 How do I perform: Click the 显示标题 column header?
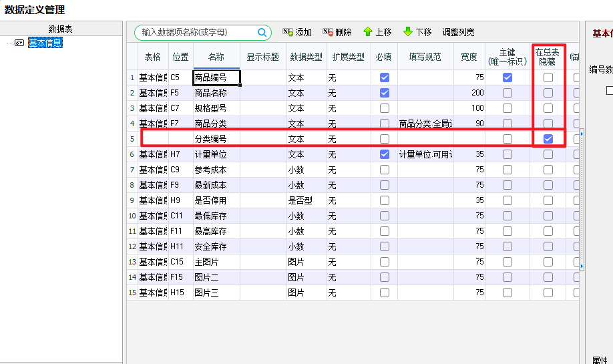pos(262,57)
